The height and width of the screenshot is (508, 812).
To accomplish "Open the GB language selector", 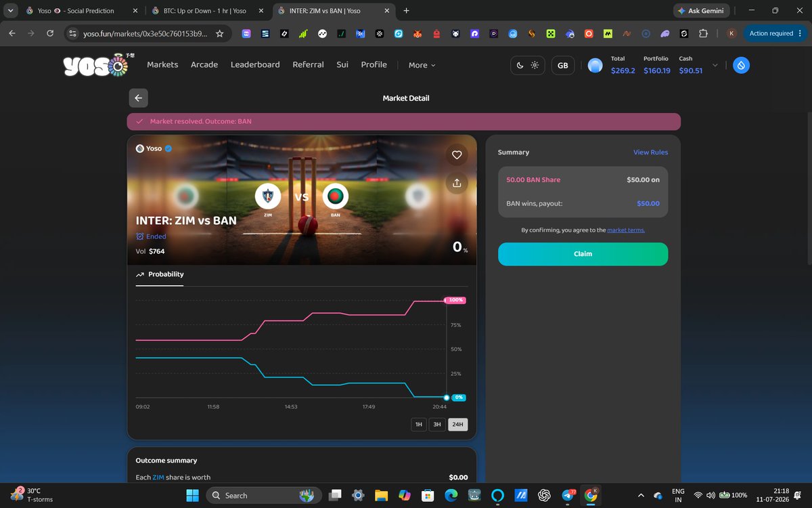I will point(563,65).
